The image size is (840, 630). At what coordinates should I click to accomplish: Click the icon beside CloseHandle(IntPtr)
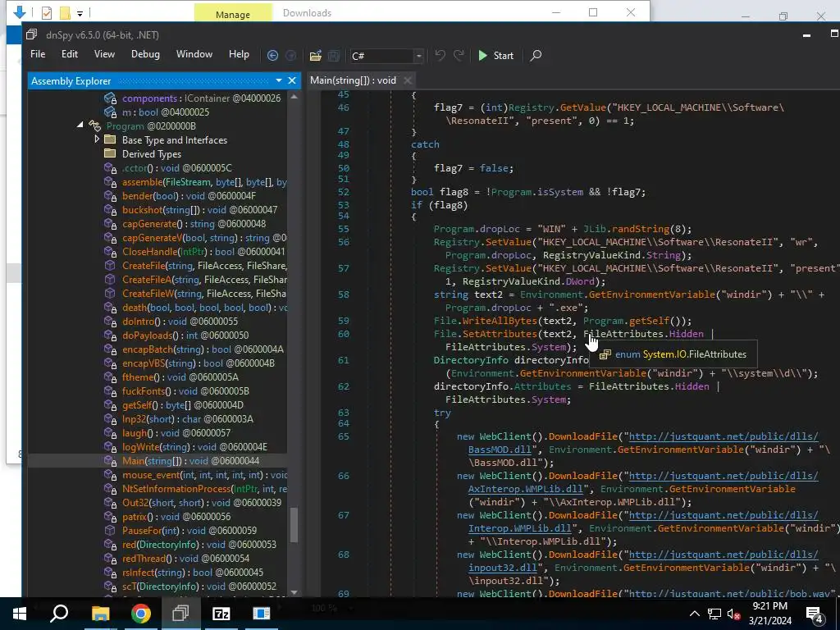[x=111, y=252]
